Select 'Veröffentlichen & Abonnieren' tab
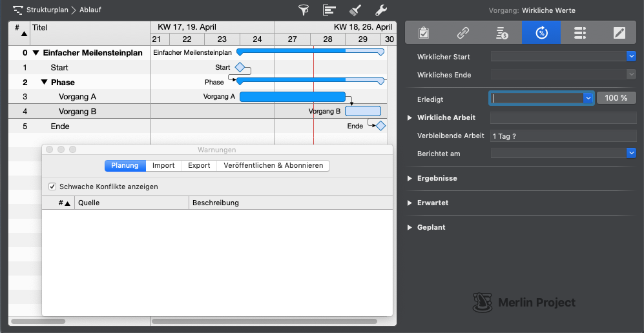This screenshot has width=644, height=333. (x=273, y=165)
